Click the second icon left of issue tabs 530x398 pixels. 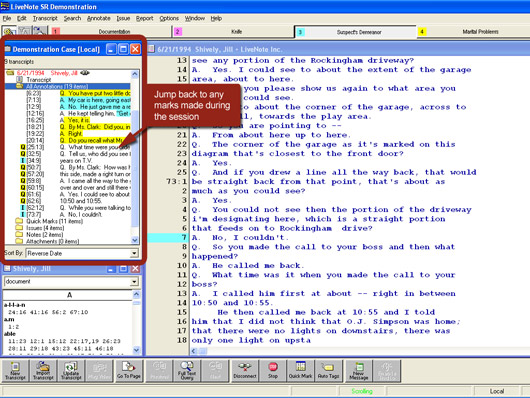point(24,31)
